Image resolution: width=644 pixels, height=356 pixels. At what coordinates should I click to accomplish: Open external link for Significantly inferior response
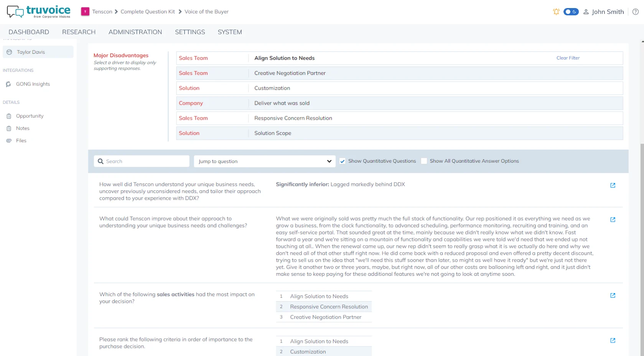[x=613, y=185]
